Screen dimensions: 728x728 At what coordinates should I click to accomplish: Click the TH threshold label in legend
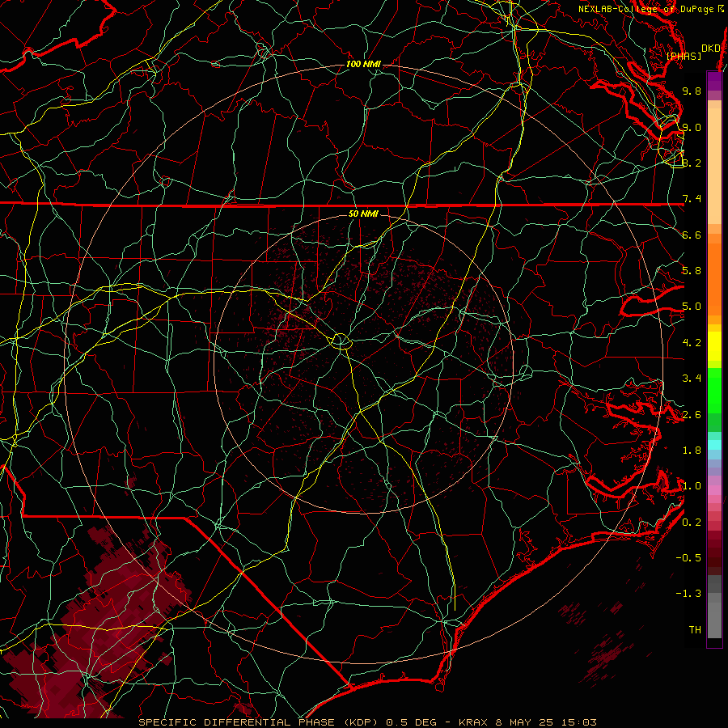click(x=695, y=630)
